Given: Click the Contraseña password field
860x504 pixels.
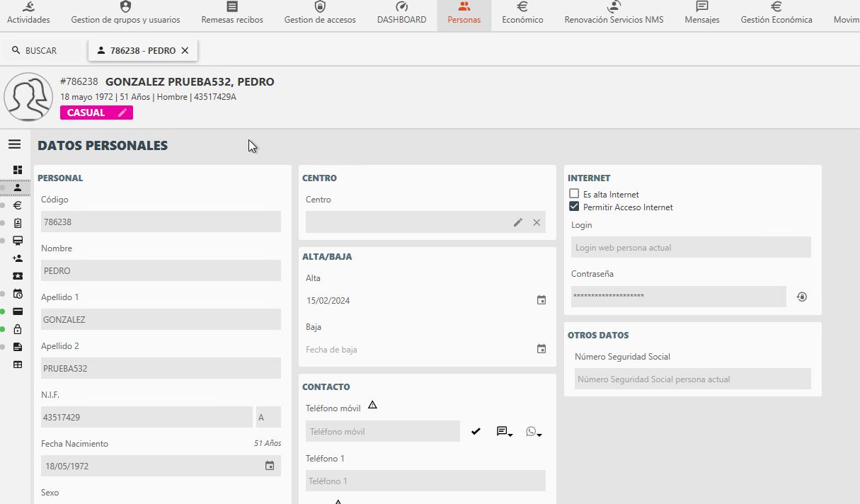Looking at the screenshot, I should point(679,296).
